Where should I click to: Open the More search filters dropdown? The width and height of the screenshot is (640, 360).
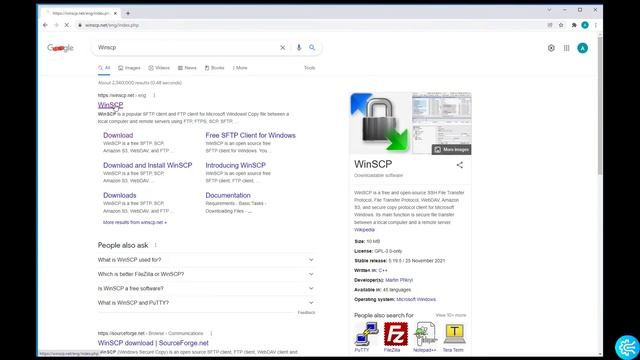tap(240, 68)
